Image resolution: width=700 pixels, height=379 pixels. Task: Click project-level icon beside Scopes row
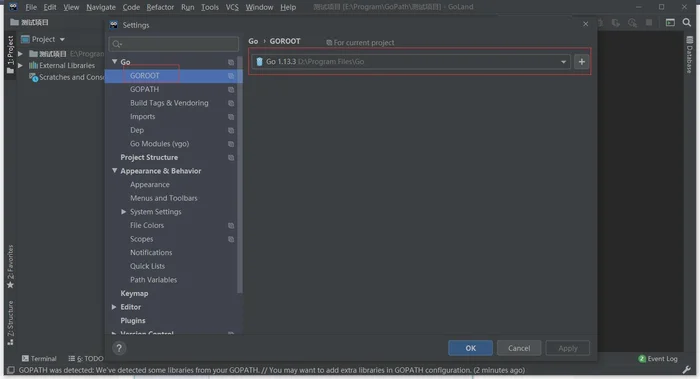coord(231,239)
